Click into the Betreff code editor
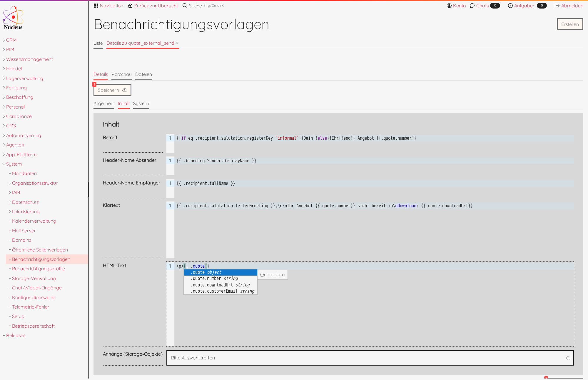Image resolution: width=588 pixels, height=380 pixels. click(x=370, y=144)
